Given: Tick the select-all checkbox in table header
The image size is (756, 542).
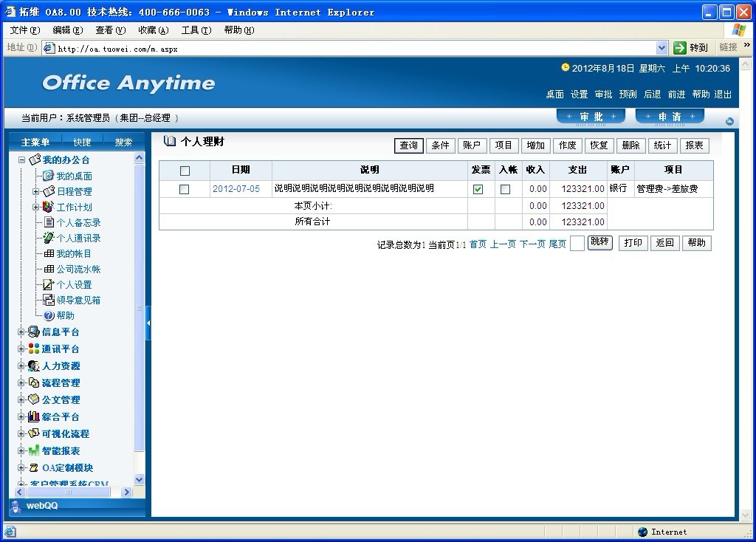Looking at the screenshot, I should (x=185, y=171).
